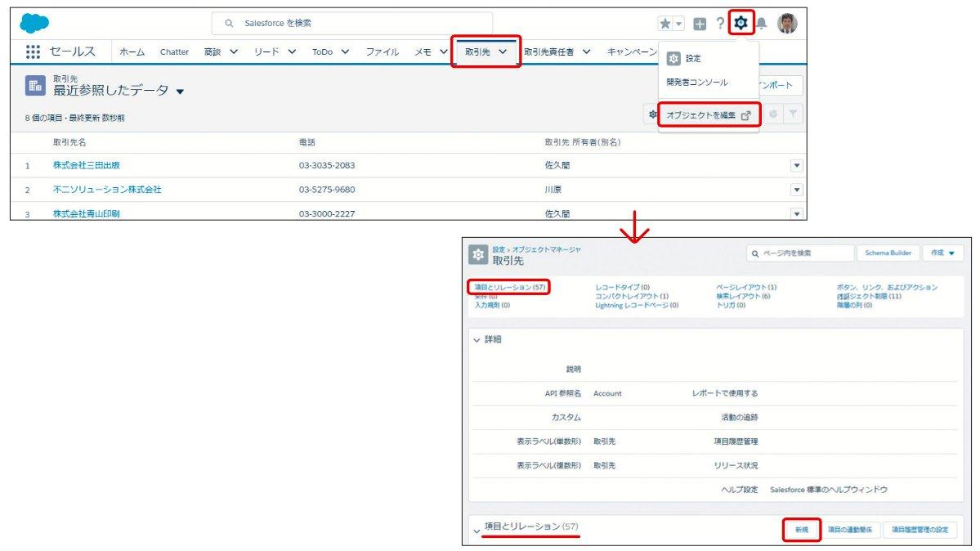Open the 取引先責任者 tab

click(x=548, y=52)
